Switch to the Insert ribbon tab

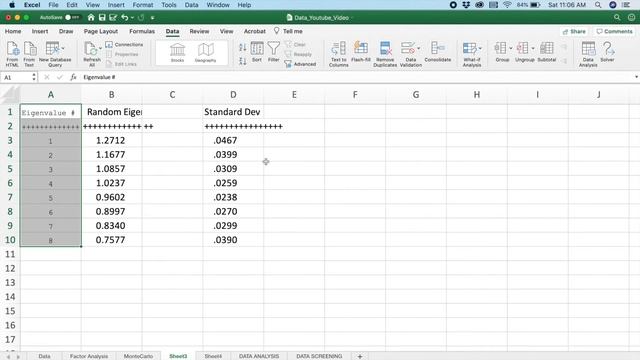pyautogui.click(x=40, y=31)
